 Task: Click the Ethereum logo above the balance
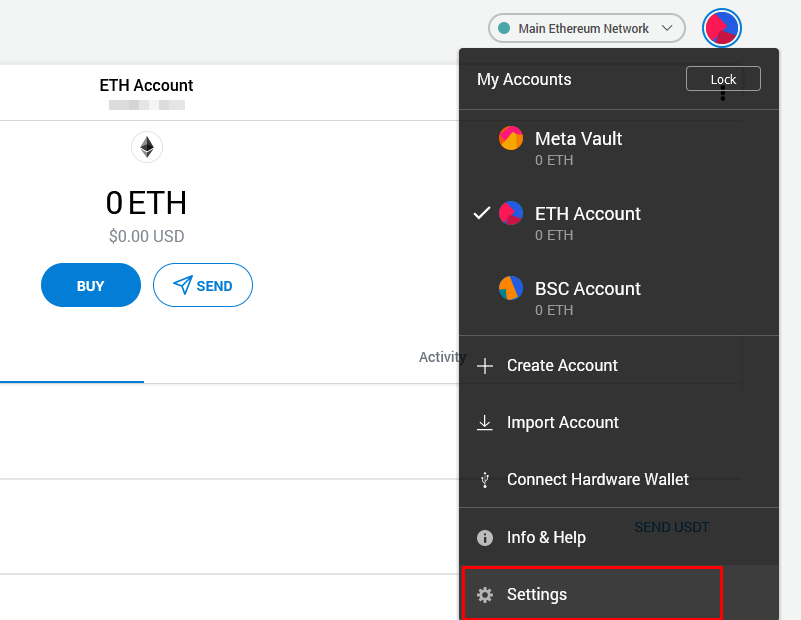pos(146,146)
